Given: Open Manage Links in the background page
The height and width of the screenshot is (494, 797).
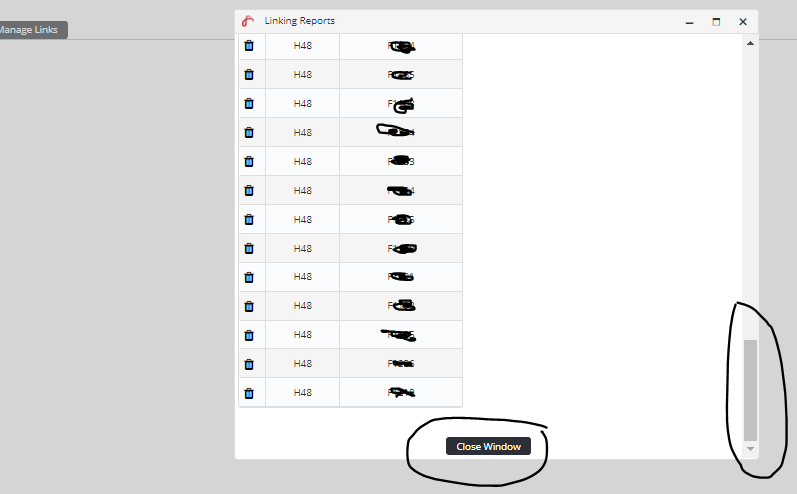Looking at the screenshot, I should pyautogui.click(x=32, y=30).
